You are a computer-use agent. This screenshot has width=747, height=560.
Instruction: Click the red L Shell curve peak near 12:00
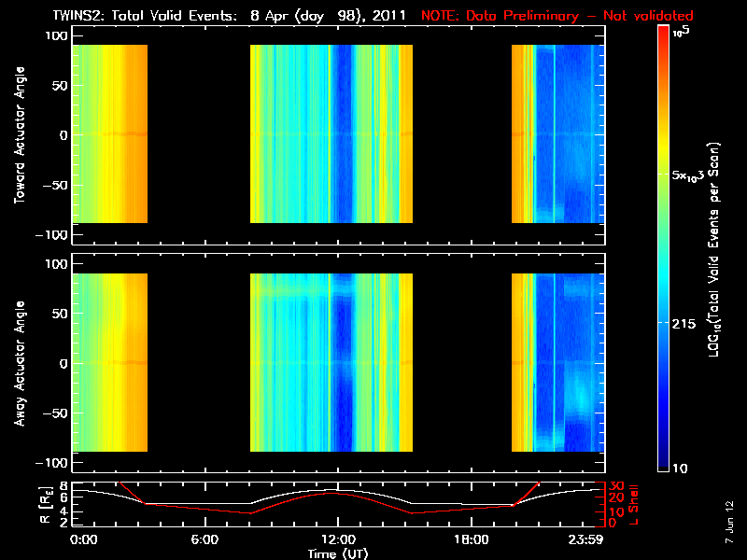(x=333, y=494)
